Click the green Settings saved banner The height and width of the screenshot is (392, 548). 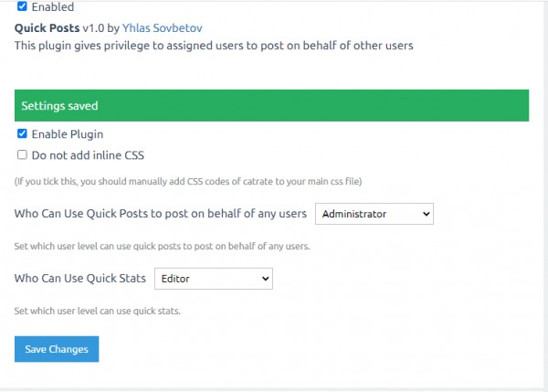[x=271, y=106]
